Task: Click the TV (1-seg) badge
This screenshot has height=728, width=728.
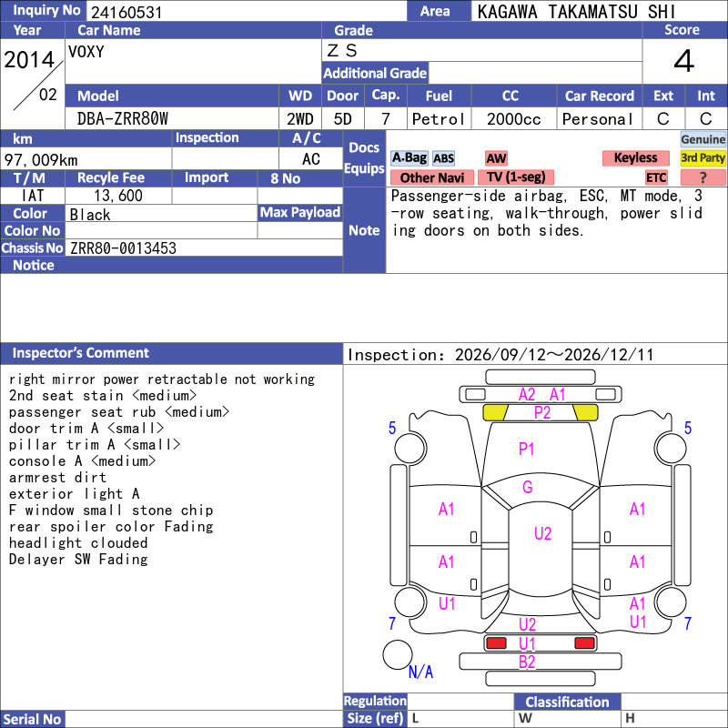Action: (516, 177)
